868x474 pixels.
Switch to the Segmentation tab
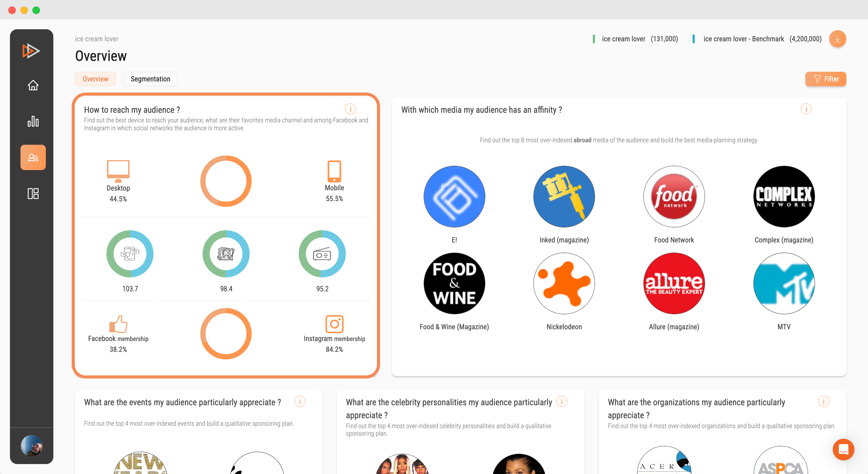click(150, 79)
